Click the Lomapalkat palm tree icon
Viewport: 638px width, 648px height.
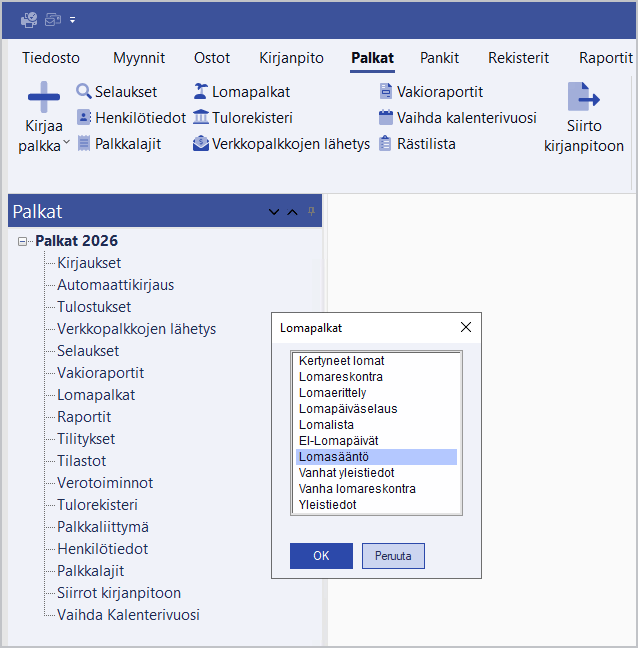(201, 92)
